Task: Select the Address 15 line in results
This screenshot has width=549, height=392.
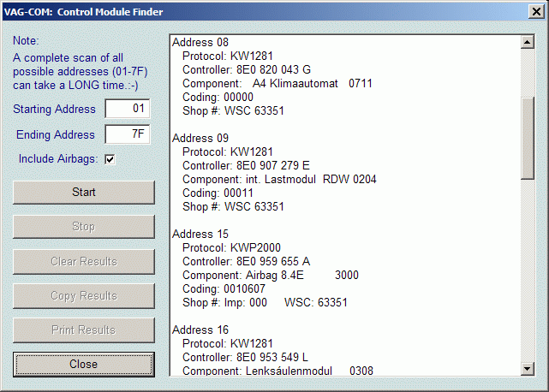Action: (x=200, y=235)
